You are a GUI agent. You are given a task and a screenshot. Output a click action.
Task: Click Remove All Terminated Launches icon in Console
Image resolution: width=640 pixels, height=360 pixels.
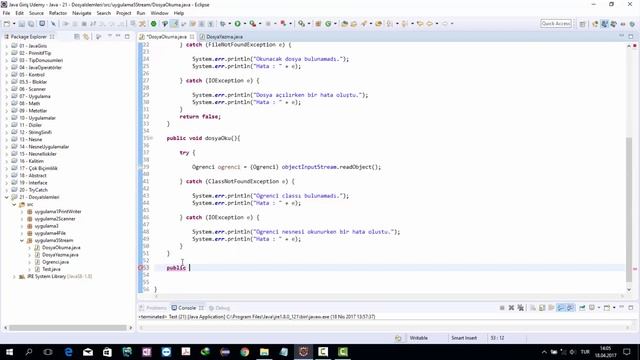[520, 308]
